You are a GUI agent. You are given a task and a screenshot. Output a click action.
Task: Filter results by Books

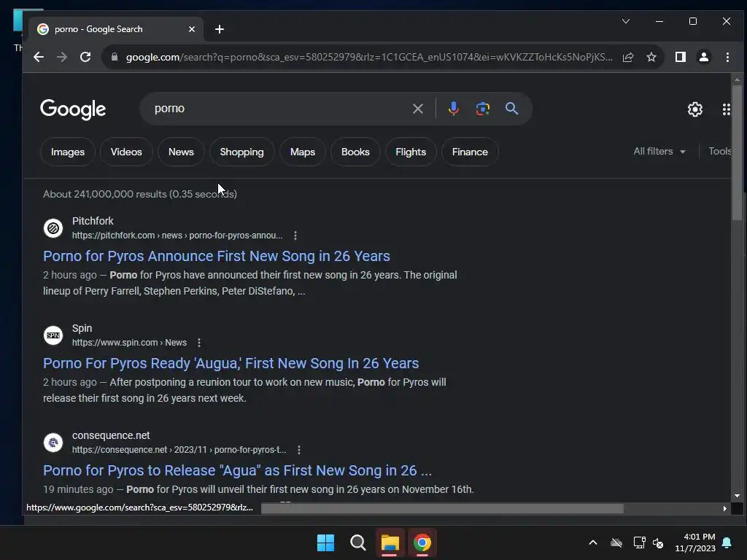pyautogui.click(x=355, y=152)
